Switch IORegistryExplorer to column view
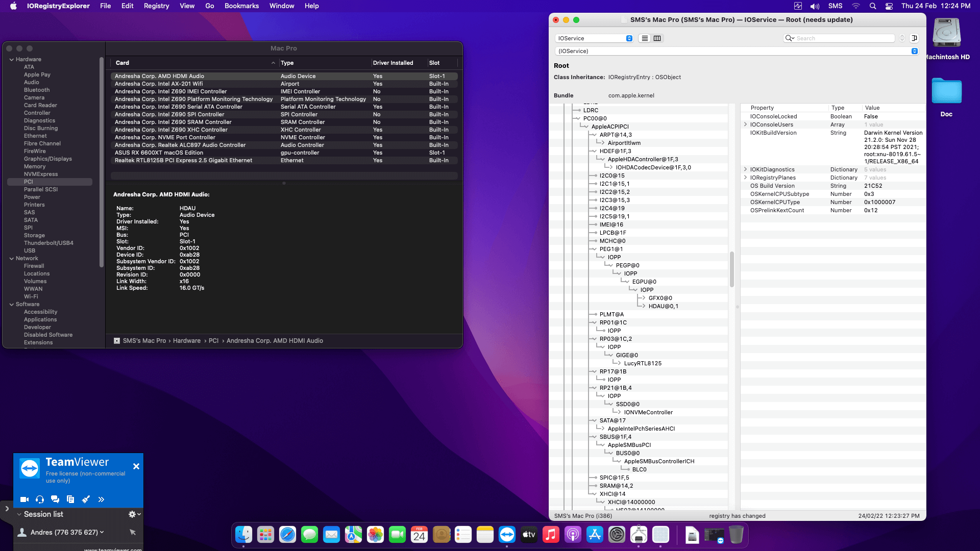 [x=657, y=38]
